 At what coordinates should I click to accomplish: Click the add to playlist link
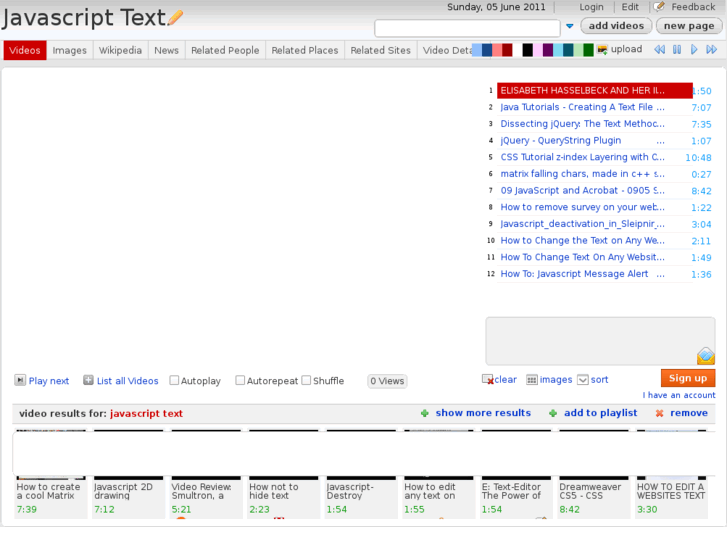point(600,413)
